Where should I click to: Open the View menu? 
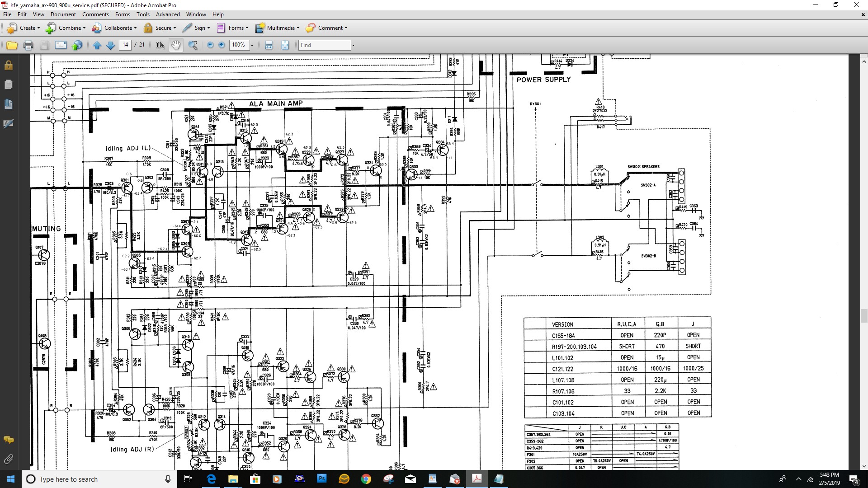(38, 14)
